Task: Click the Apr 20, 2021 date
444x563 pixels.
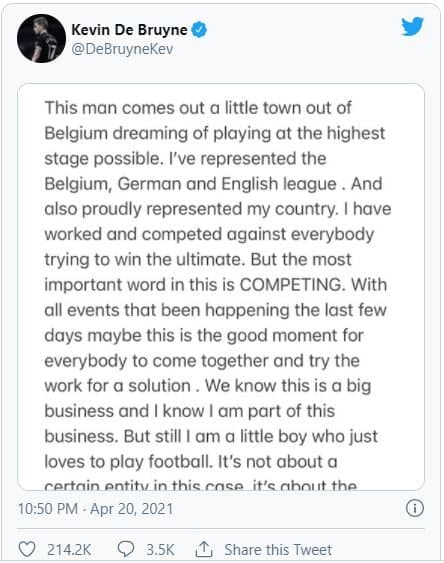Action: [x=131, y=509]
